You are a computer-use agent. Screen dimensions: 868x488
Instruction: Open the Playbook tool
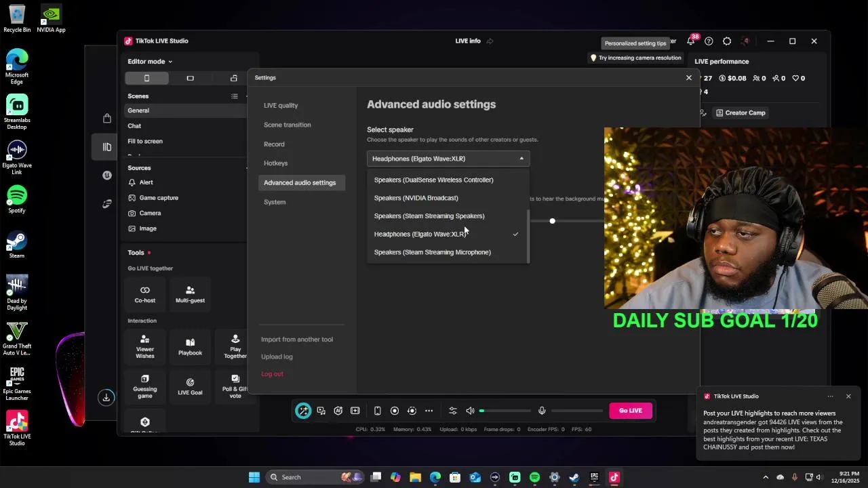[x=190, y=346]
